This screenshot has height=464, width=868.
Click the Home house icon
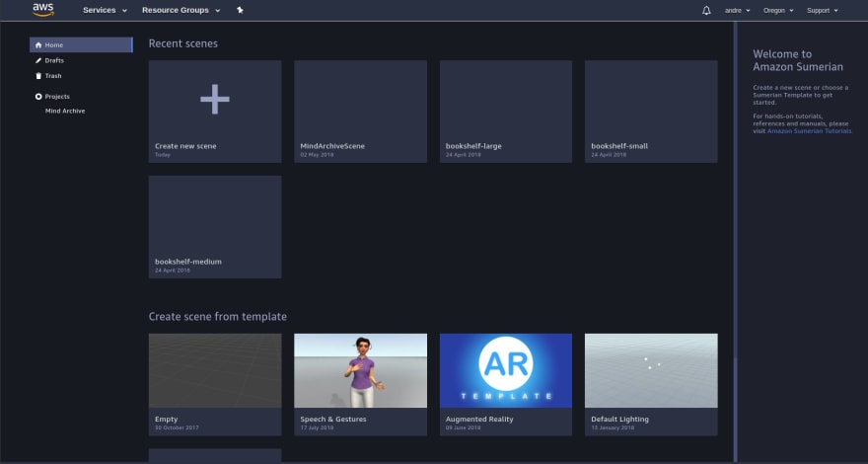38,44
